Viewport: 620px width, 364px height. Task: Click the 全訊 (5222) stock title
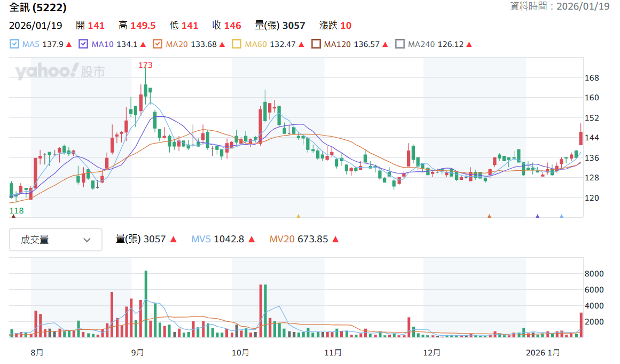(x=38, y=7)
